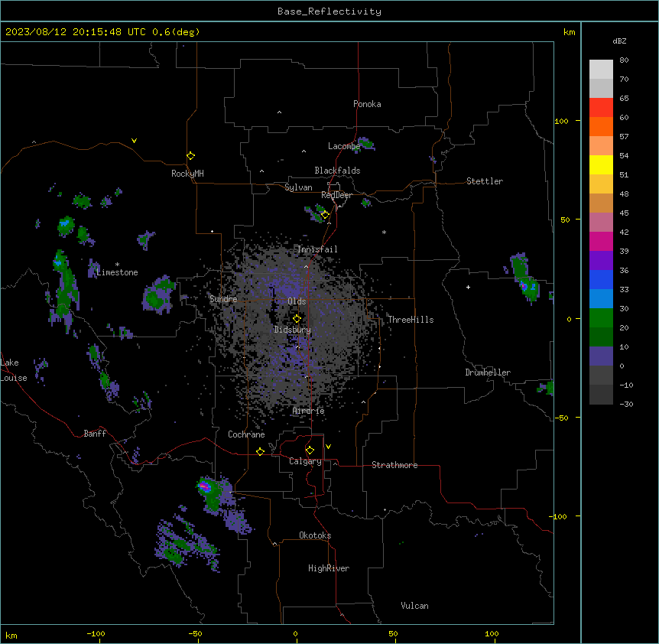Click the Innisfail city label
The image size is (659, 644).
317,249
